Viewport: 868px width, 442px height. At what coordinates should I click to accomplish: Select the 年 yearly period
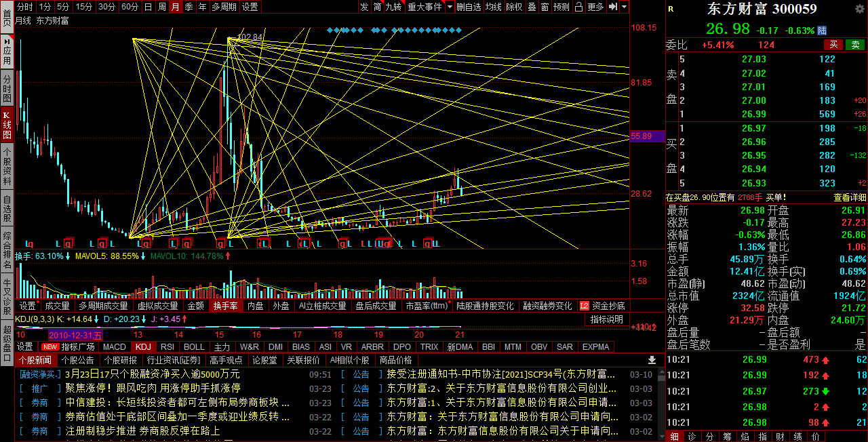click(202, 7)
